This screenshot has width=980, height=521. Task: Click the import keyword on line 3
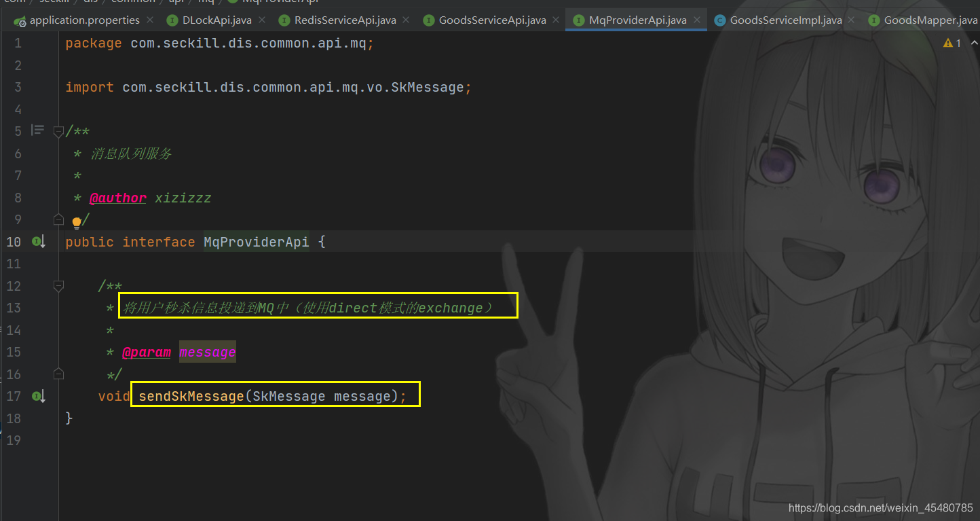90,88
